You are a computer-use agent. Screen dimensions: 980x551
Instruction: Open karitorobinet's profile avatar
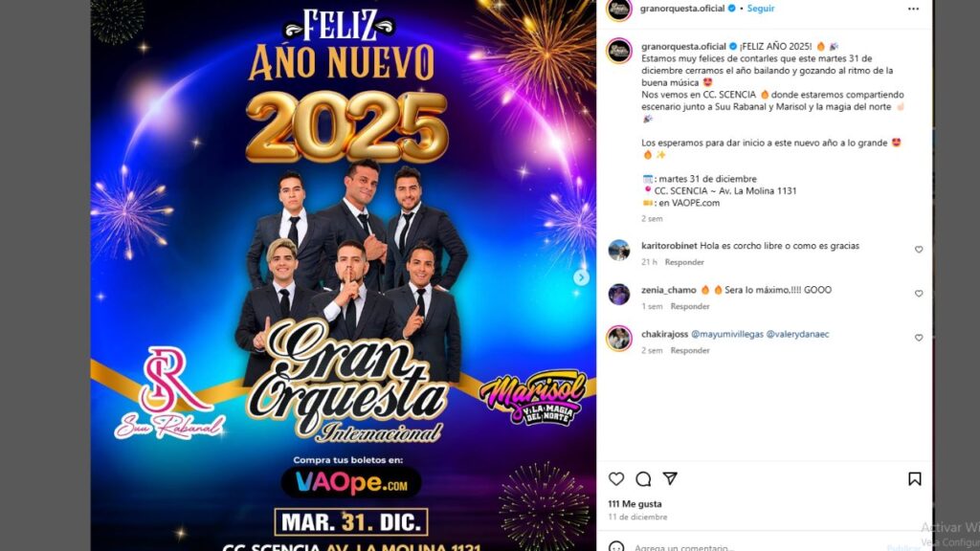(x=619, y=250)
